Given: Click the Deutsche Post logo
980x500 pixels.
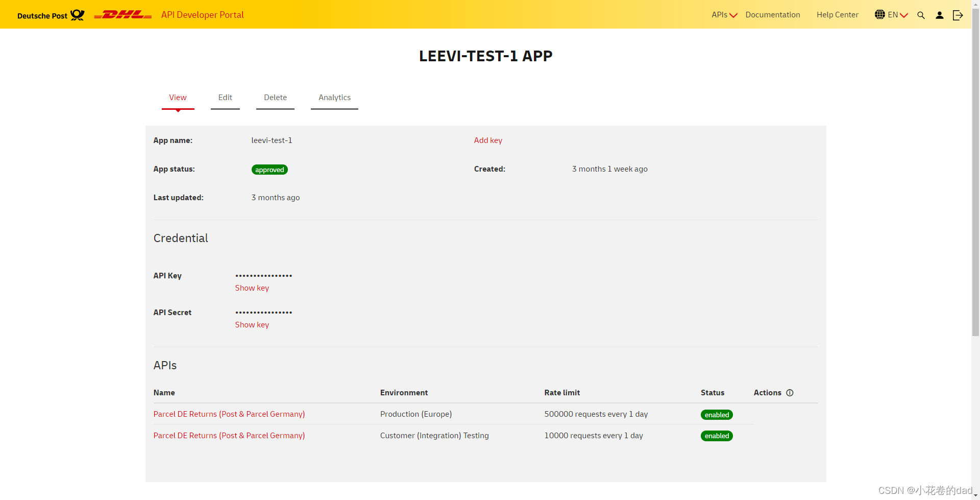Looking at the screenshot, I should pyautogui.click(x=50, y=15).
